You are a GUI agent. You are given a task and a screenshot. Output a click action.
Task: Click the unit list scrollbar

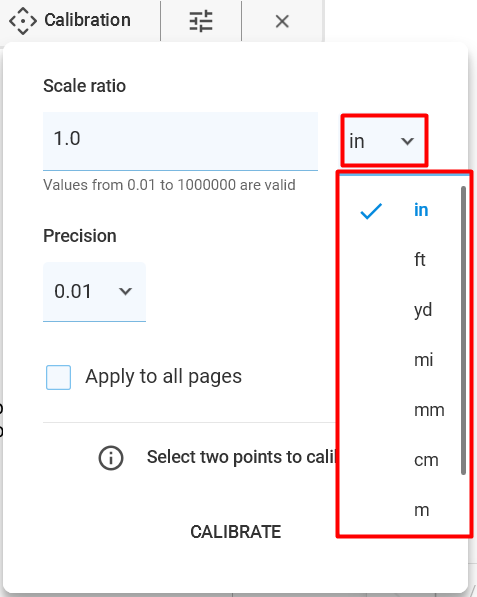[x=463, y=330]
